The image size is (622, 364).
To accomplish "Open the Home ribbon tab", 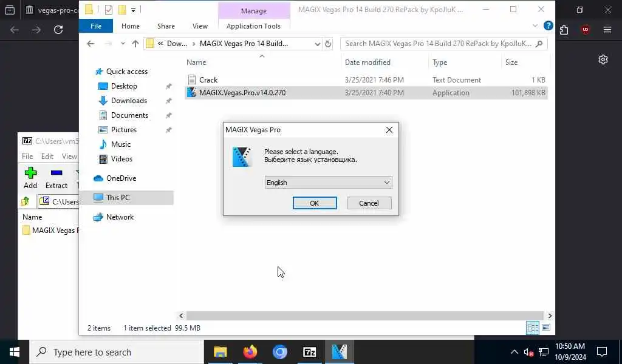I will pyautogui.click(x=131, y=26).
